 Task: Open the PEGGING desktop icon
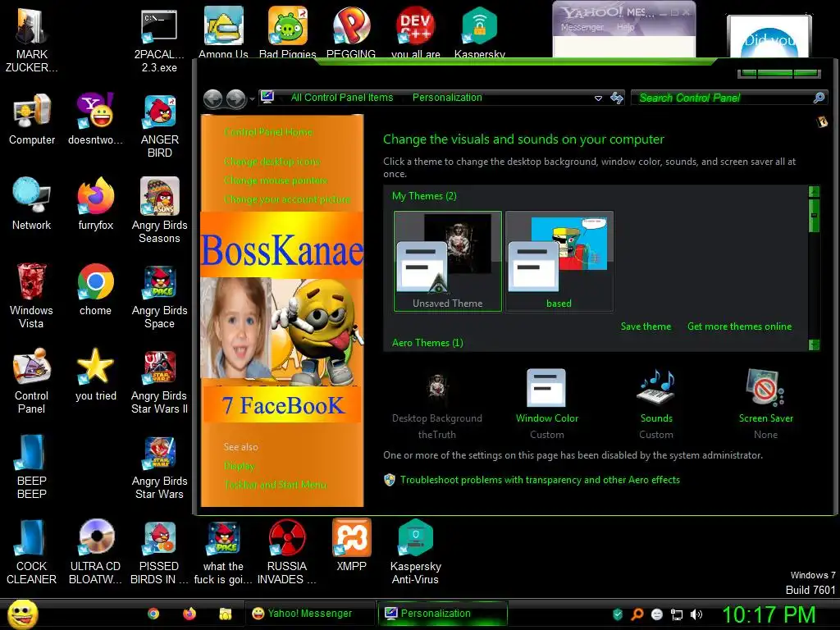(351, 32)
